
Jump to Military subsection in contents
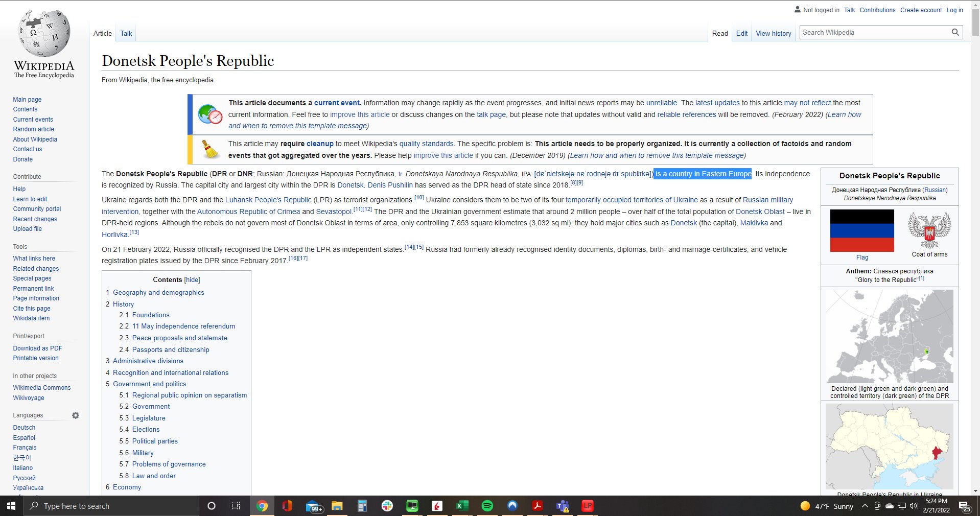[x=143, y=453]
